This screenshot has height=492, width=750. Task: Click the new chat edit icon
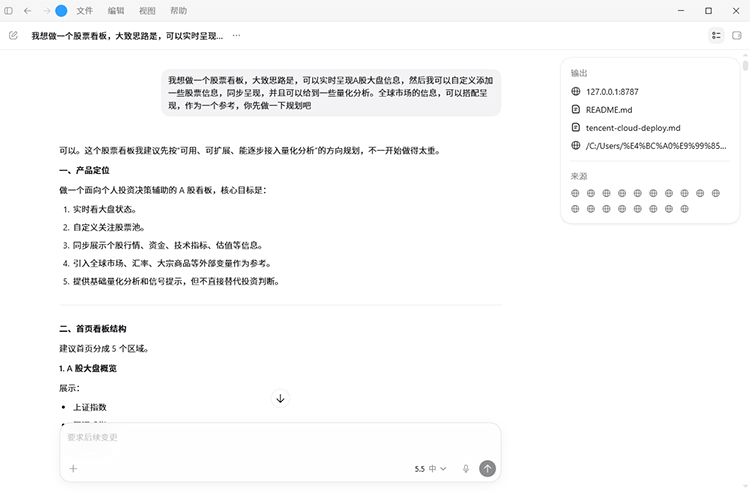click(13, 35)
